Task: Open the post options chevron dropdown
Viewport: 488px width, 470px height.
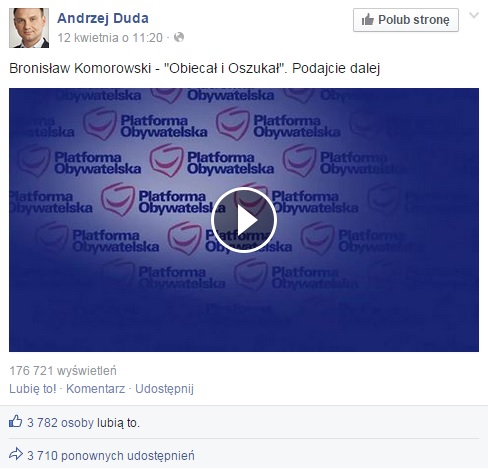Action: coord(474,15)
